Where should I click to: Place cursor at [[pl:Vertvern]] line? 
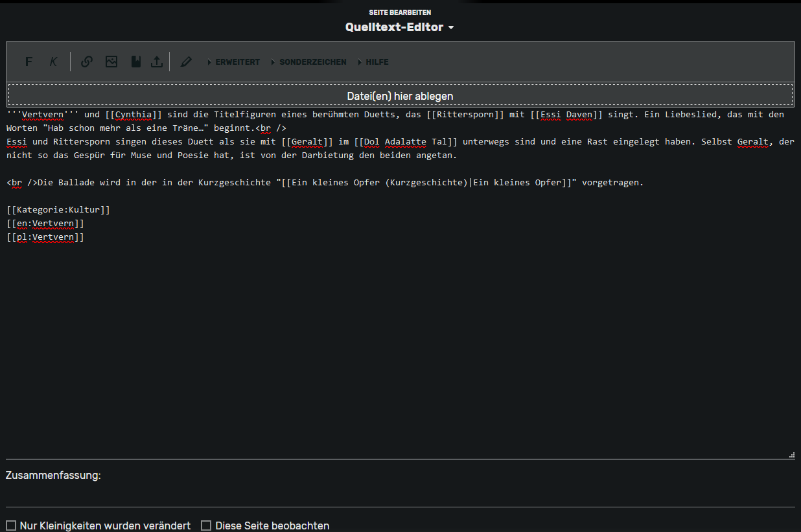pos(45,237)
